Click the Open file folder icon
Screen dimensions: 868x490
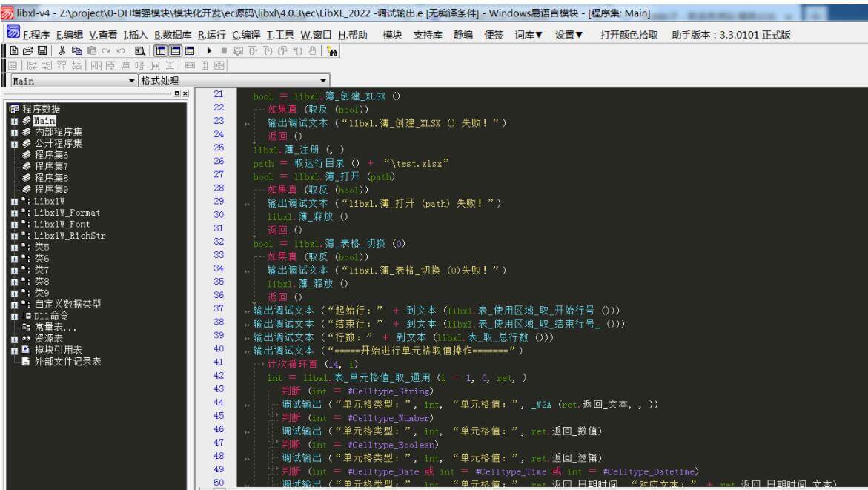click(x=28, y=50)
